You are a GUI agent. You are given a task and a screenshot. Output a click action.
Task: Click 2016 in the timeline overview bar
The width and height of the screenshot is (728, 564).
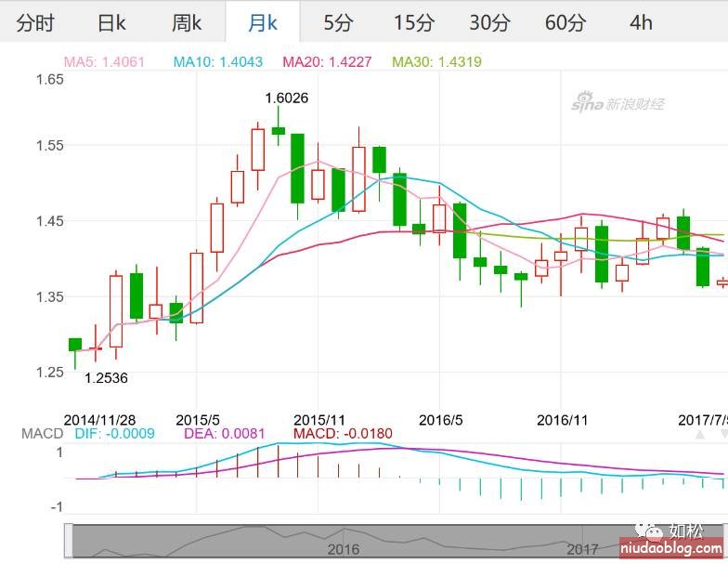point(343,549)
